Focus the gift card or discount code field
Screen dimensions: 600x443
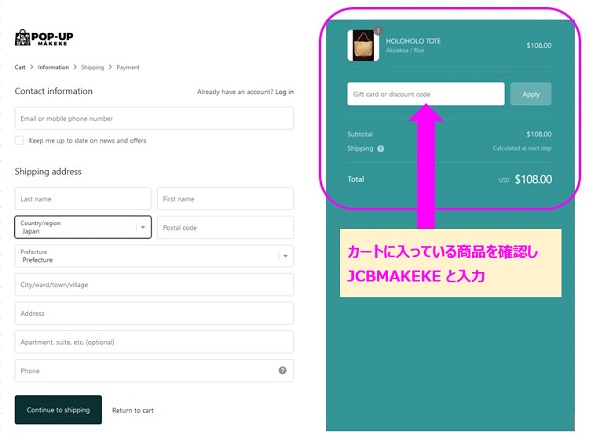(x=426, y=94)
